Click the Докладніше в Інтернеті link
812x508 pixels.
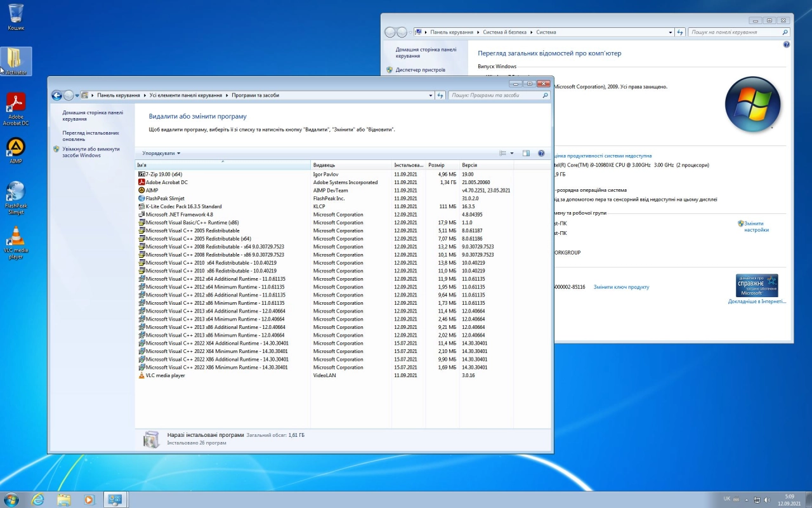[757, 302]
